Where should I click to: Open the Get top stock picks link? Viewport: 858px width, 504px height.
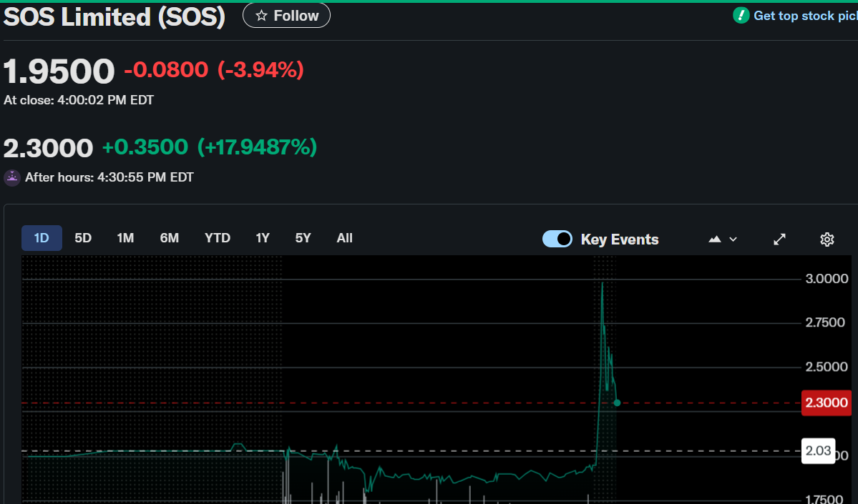(x=806, y=15)
